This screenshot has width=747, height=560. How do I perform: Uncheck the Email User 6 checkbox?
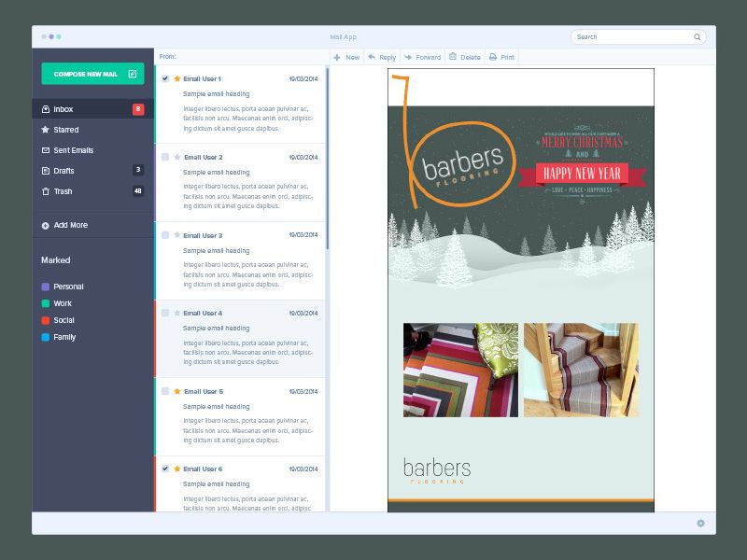coord(165,469)
